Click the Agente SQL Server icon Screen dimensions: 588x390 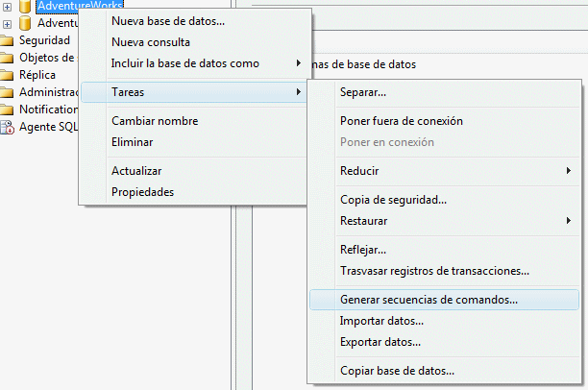7,127
